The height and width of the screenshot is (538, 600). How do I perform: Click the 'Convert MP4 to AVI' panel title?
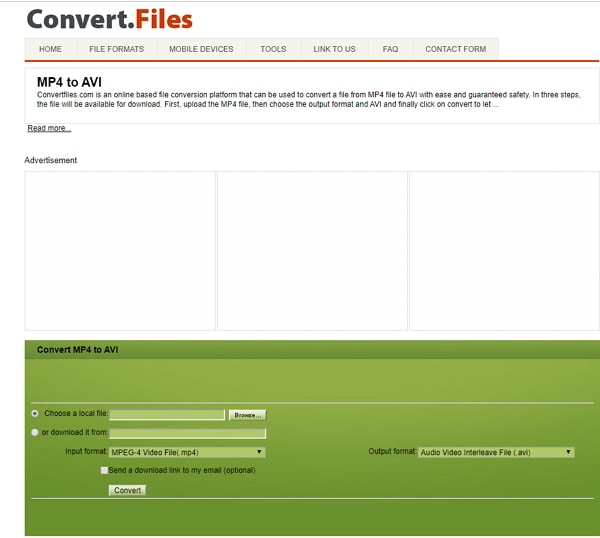tap(78, 349)
